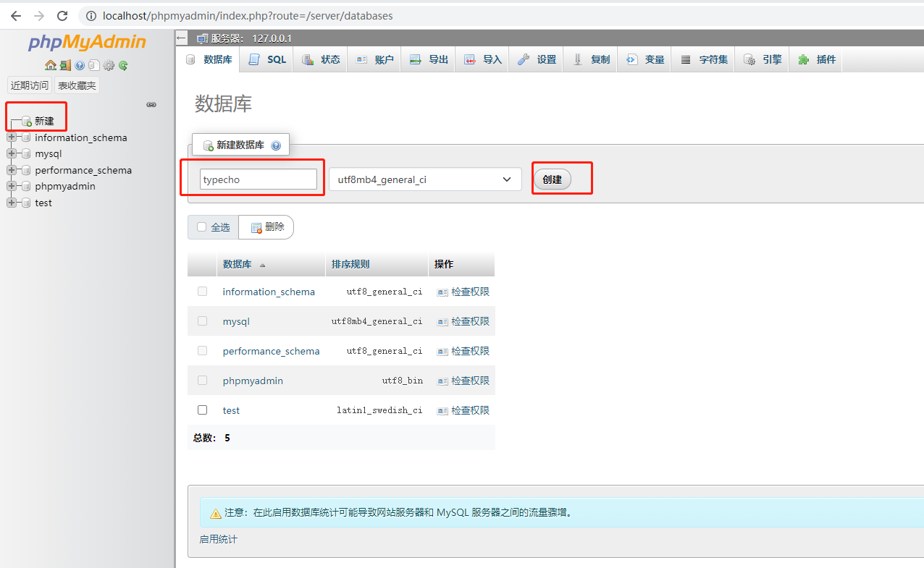The height and width of the screenshot is (568, 924).
Task: Open the 账户 accounts tab
Action: point(374,59)
